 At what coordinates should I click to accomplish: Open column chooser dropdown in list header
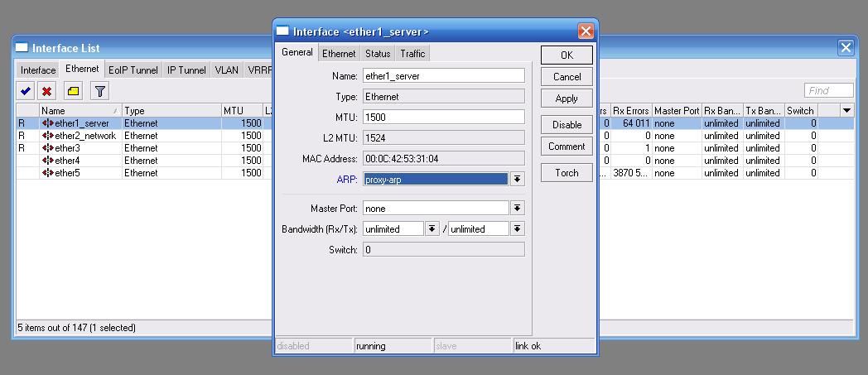[846, 111]
